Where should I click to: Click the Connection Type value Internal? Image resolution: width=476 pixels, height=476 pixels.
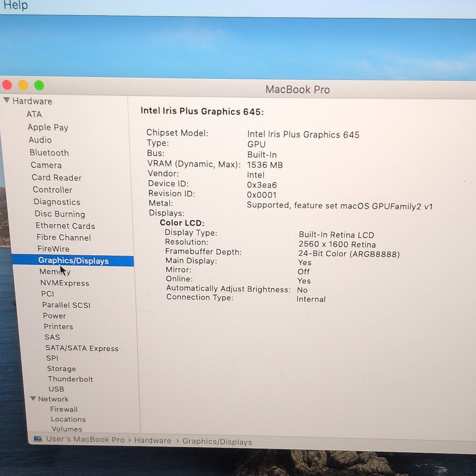pyautogui.click(x=311, y=299)
